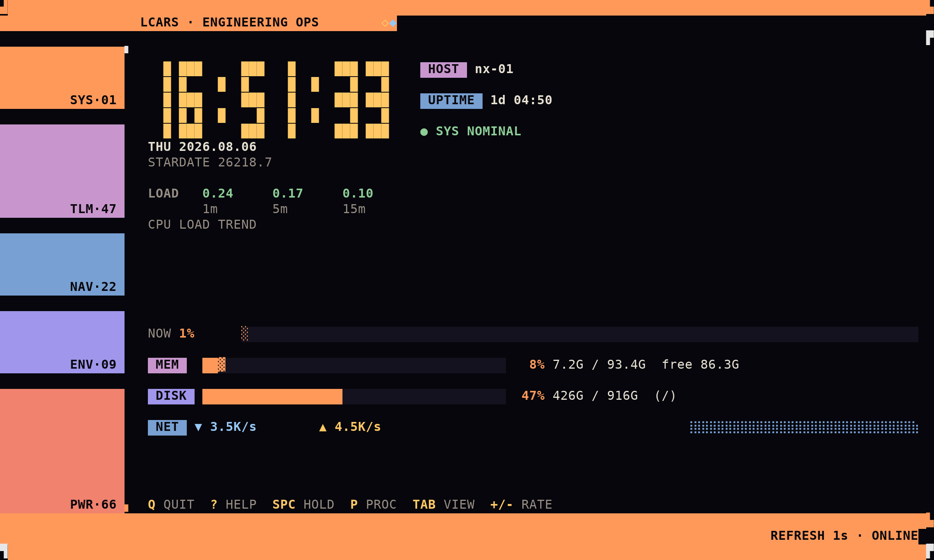Viewport: 934px width, 560px height.
Task: Click the (/) mount point label
Action: coord(665,396)
